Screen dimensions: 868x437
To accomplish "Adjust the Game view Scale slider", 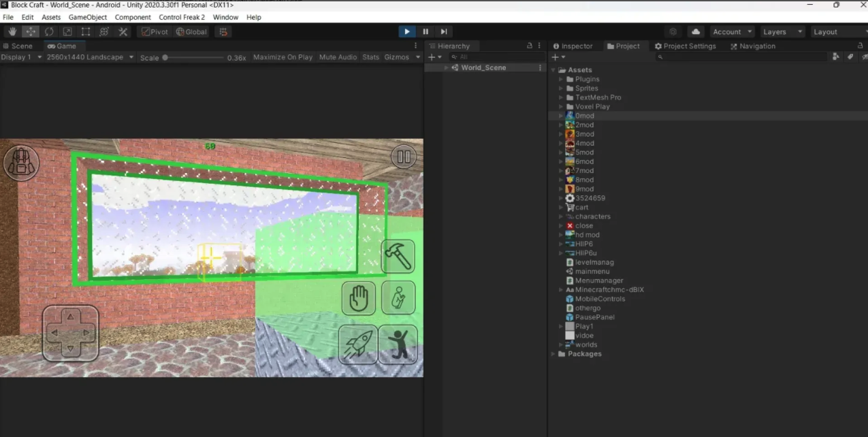I will [x=193, y=58].
